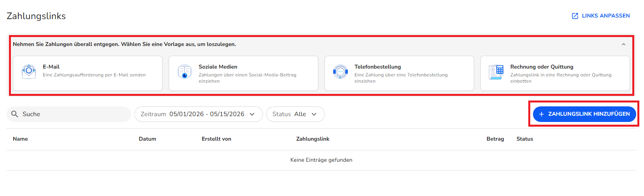Viewport: 644px width, 196px height.
Task: Sort by the Name column header
Action: pyautogui.click(x=20, y=139)
